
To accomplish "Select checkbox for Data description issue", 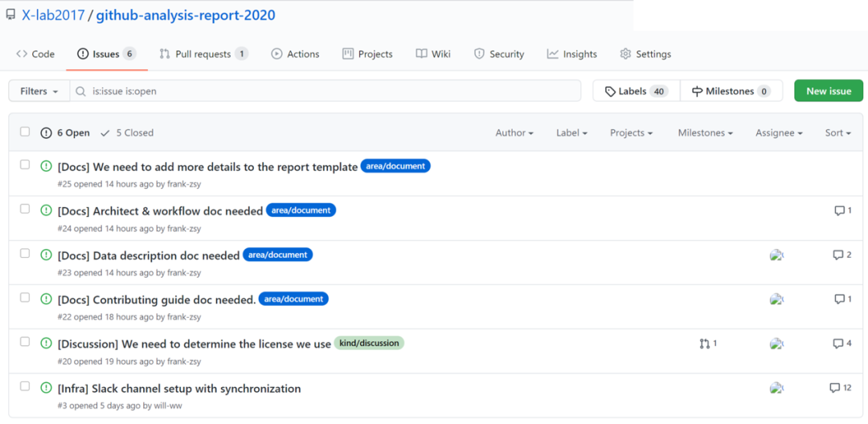I will (x=25, y=253).
